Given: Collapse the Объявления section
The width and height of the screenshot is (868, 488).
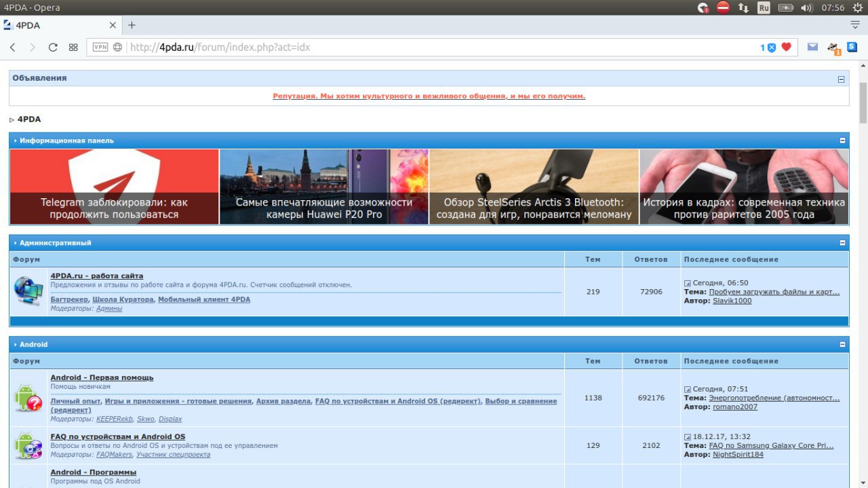Looking at the screenshot, I should point(842,79).
